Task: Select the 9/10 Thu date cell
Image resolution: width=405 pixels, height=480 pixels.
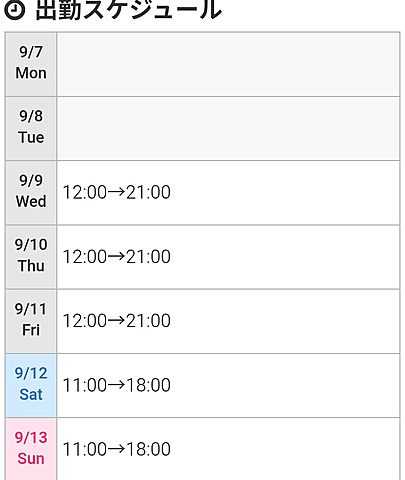Action: 31,257
